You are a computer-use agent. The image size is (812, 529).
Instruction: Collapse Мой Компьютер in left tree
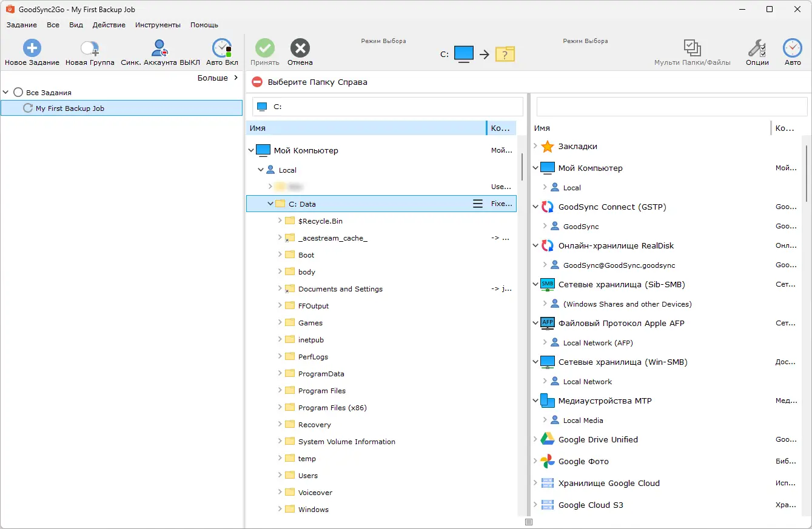click(x=251, y=150)
